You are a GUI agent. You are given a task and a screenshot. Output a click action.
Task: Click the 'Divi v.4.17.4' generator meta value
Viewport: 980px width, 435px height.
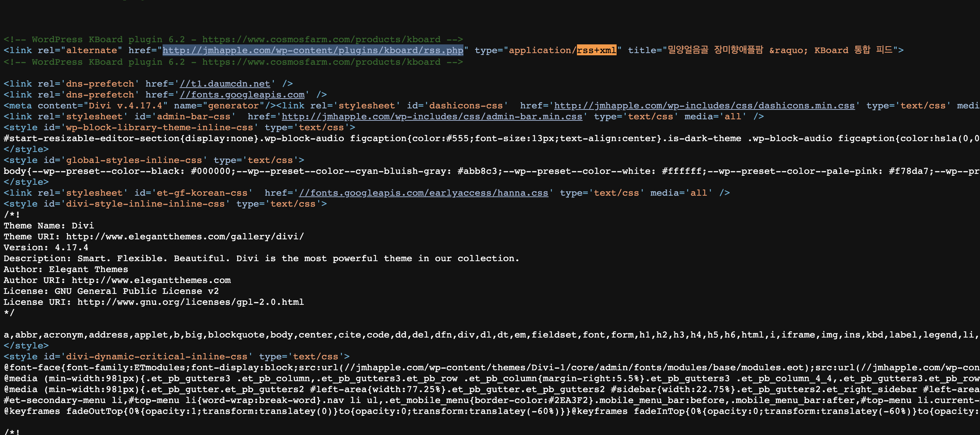tap(126, 106)
